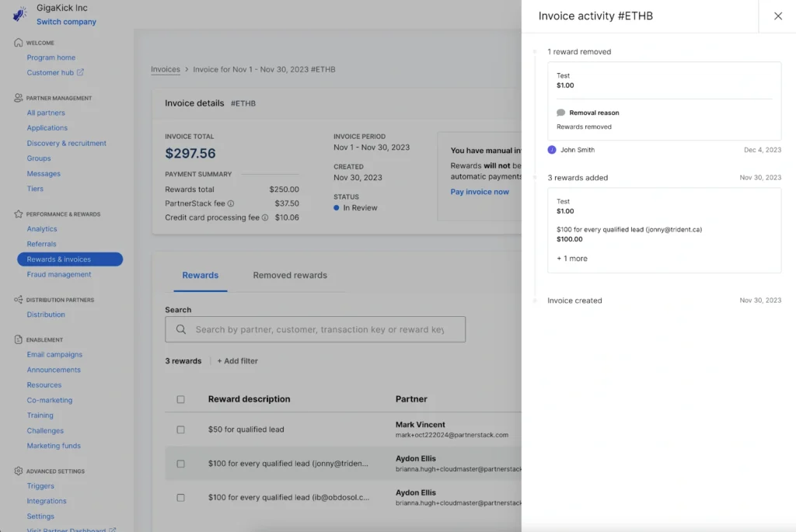Open Messages in the sidebar
This screenshot has height=532, width=796.
coord(44,173)
